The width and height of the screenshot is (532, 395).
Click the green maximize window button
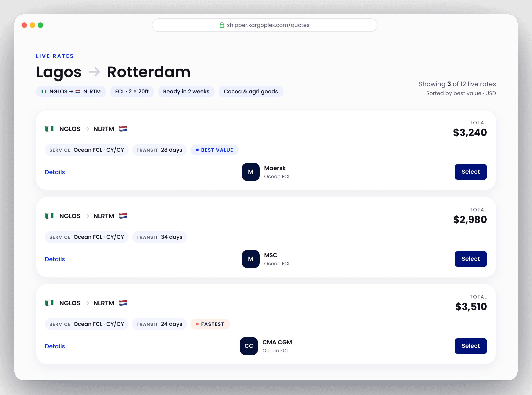tap(40, 25)
